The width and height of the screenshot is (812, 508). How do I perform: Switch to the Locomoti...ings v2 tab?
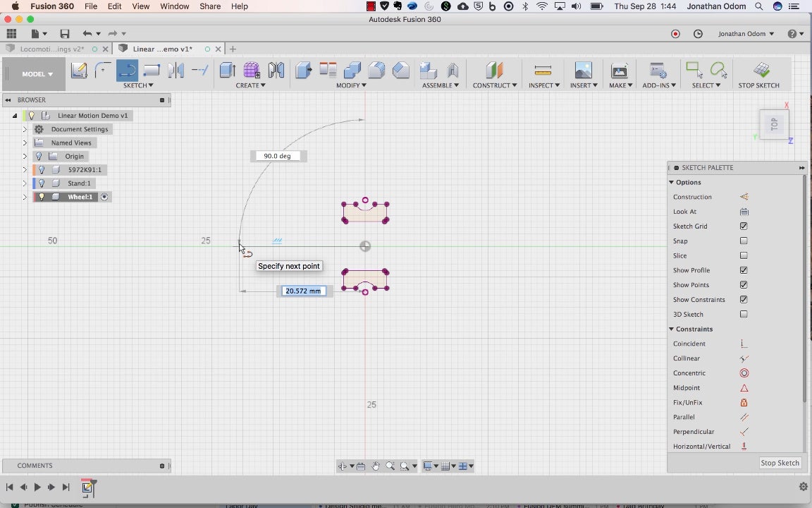point(51,49)
